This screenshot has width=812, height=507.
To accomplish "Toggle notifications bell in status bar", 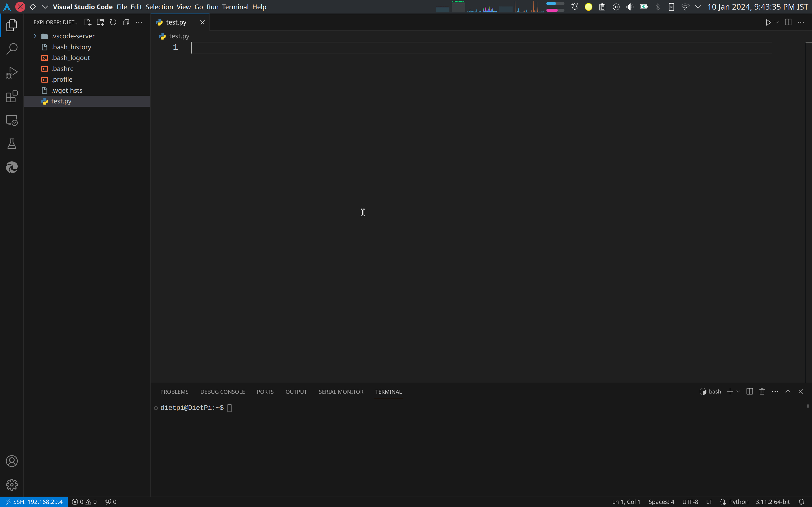I will [x=801, y=502].
